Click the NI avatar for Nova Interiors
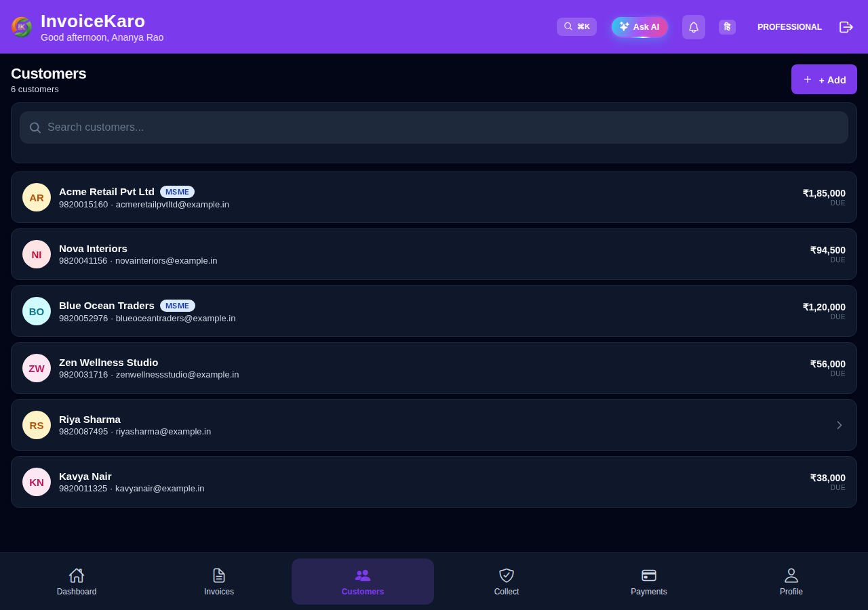 tap(37, 254)
